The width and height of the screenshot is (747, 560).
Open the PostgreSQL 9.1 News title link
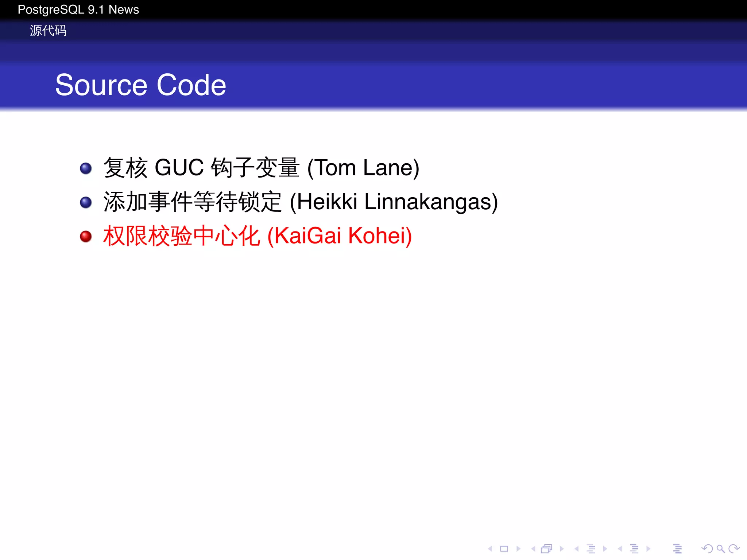[x=78, y=10]
